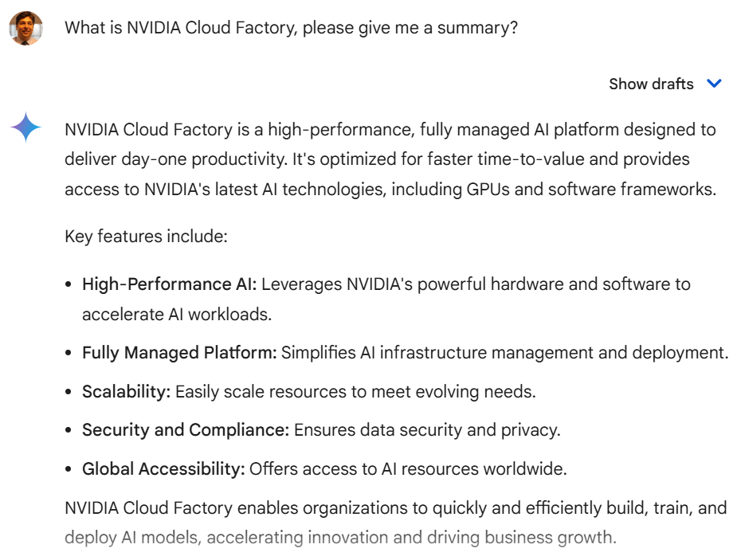
Task: Click the "accelerate AI workloads." text line
Action: point(177,315)
